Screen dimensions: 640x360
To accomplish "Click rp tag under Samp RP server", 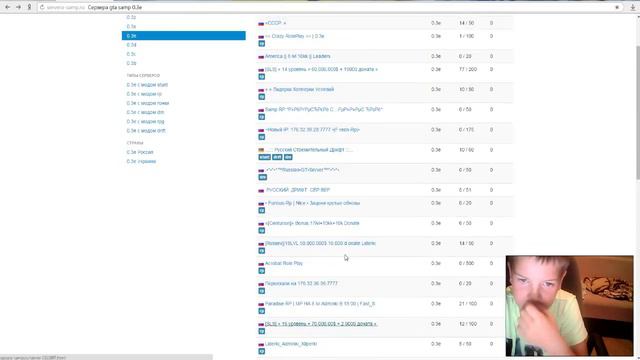I will coord(262,117).
